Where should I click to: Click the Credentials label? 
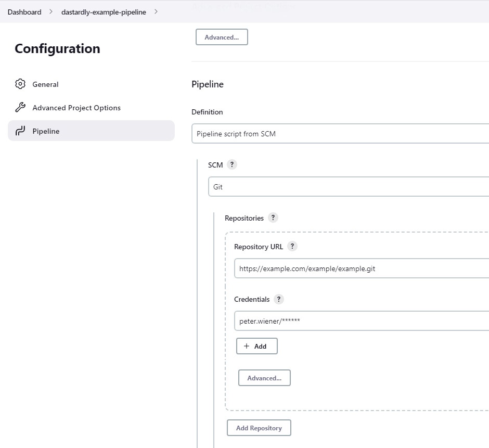pos(252,300)
